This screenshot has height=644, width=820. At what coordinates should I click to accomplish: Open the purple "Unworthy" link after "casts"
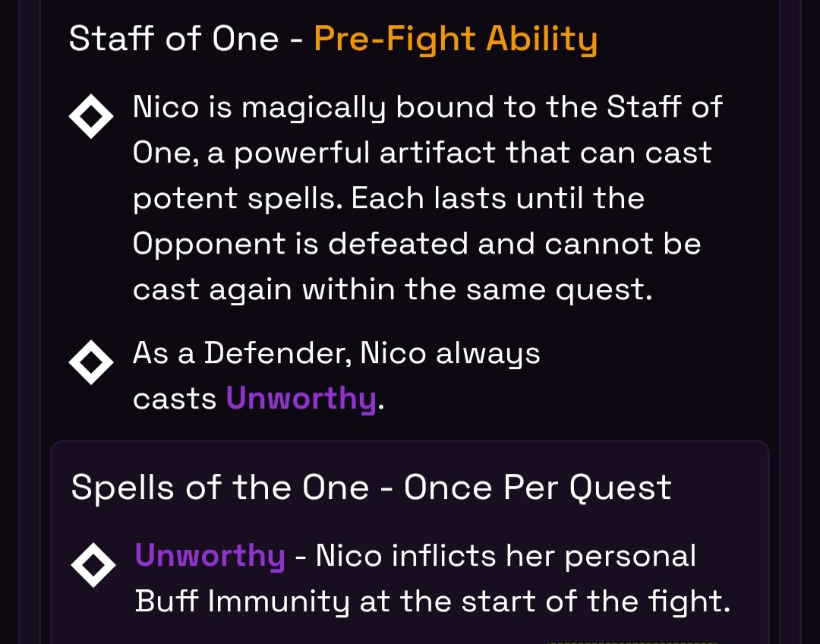pyautogui.click(x=301, y=399)
